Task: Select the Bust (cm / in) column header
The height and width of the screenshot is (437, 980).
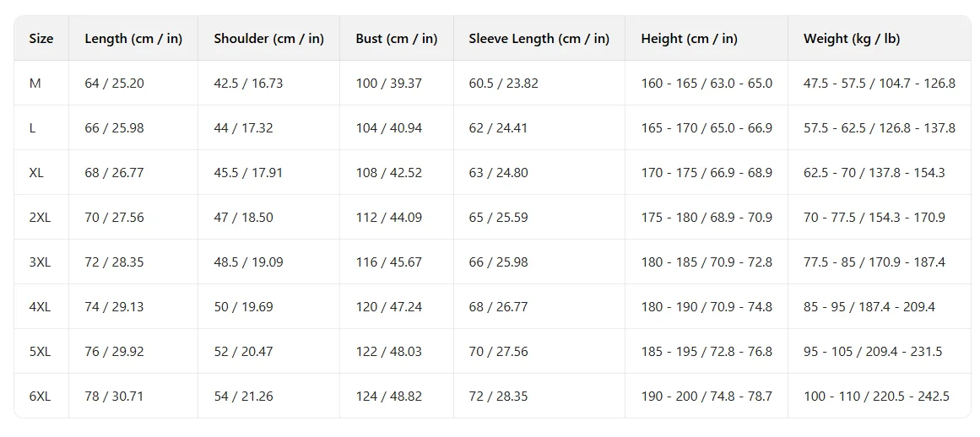Action: coord(397,39)
